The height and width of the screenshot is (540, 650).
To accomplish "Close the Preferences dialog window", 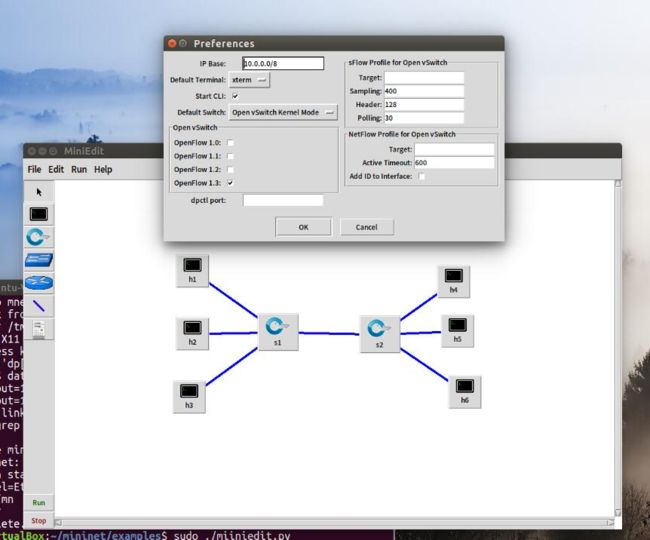I will 172,43.
